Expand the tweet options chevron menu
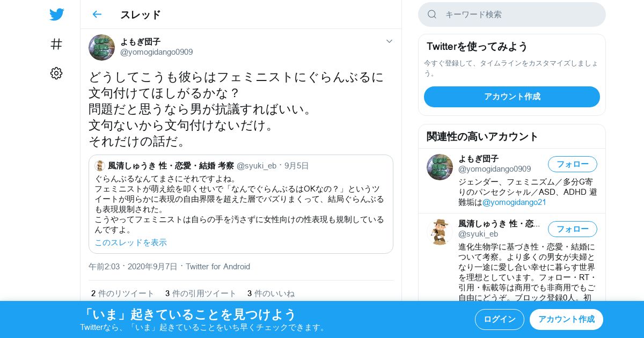This screenshot has height=338, width=644. tap(389, 41)
